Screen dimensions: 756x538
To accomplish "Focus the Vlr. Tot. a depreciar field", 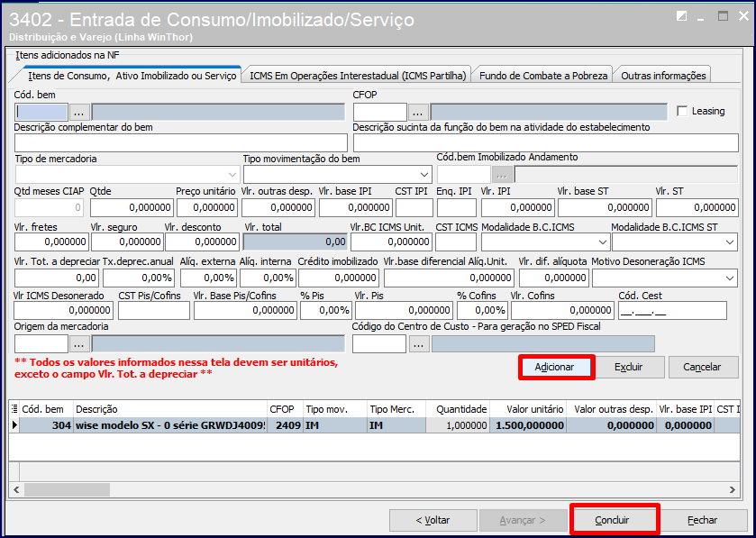I will click(57, 278).
